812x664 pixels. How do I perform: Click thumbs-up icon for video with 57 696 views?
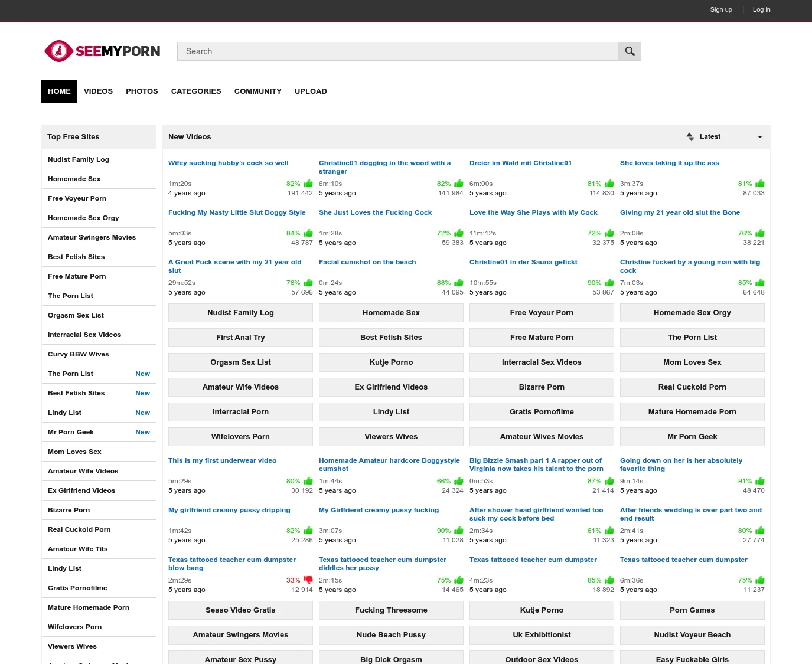click(308, 283)
